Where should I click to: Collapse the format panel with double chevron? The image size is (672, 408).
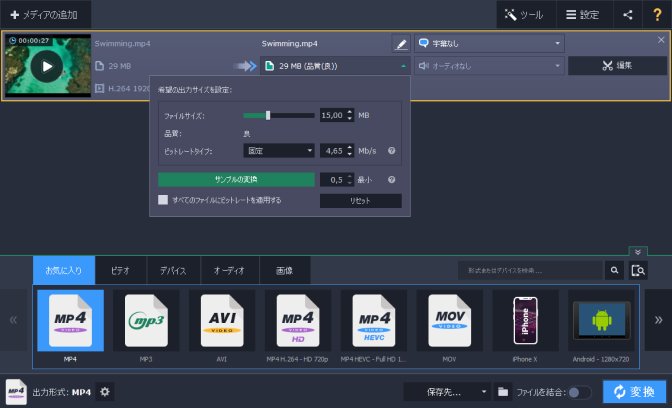tap(638, 252)
